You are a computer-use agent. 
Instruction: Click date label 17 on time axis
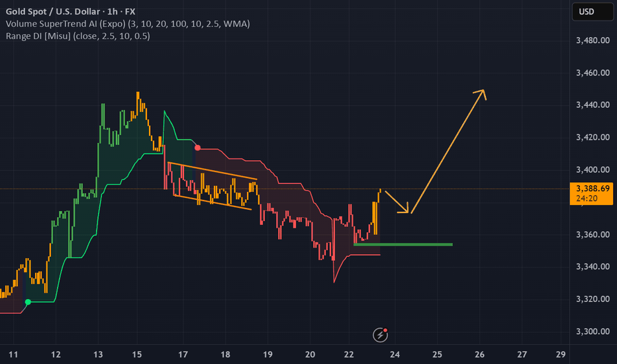point(183,355)
